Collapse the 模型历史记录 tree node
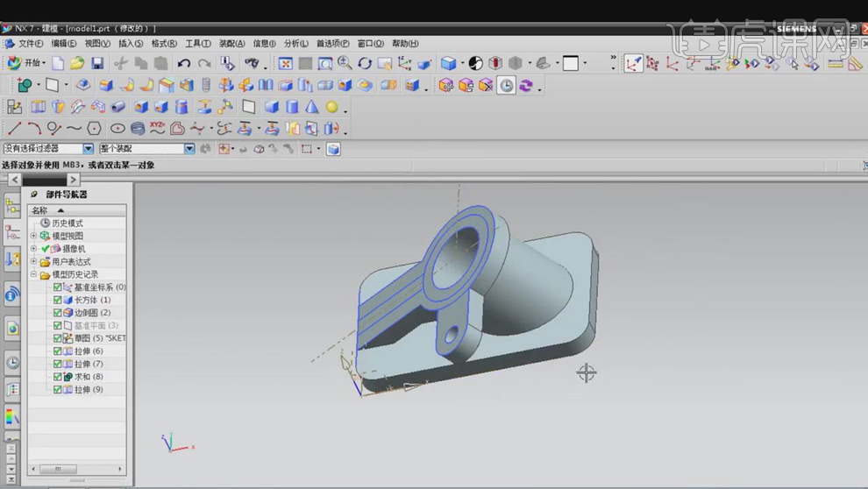This screenshot has height=489, width=868. coord(34,274)
